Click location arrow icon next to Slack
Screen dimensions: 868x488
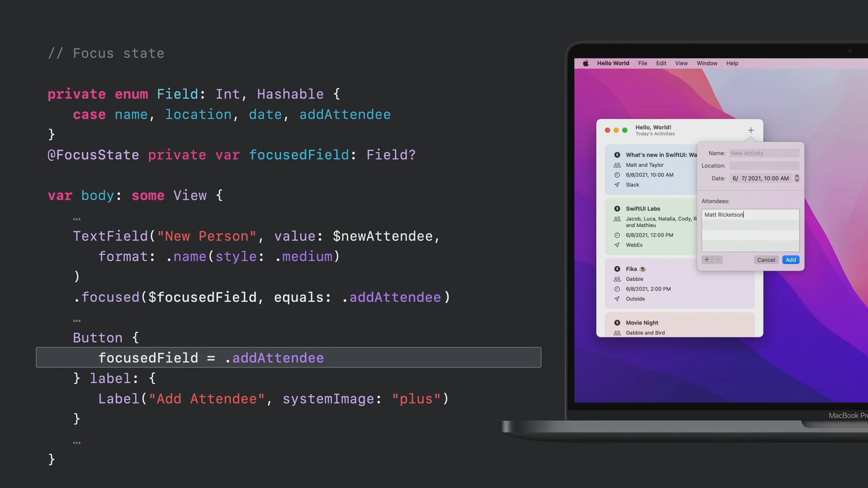(x=617, y=185)
